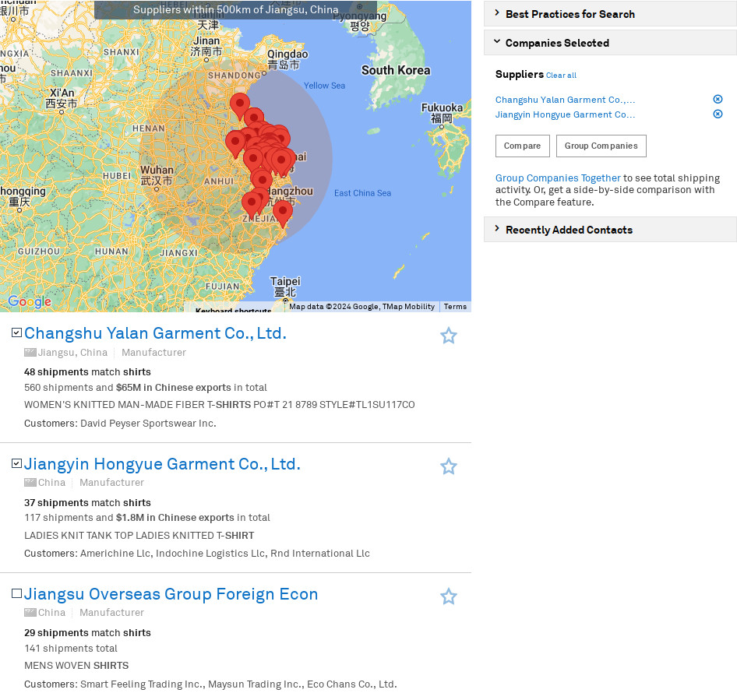Uncheck the Jiangyin Hongyue Garment checkbox
This screenshot has width=737, height=700.
[x=16, y=464]
